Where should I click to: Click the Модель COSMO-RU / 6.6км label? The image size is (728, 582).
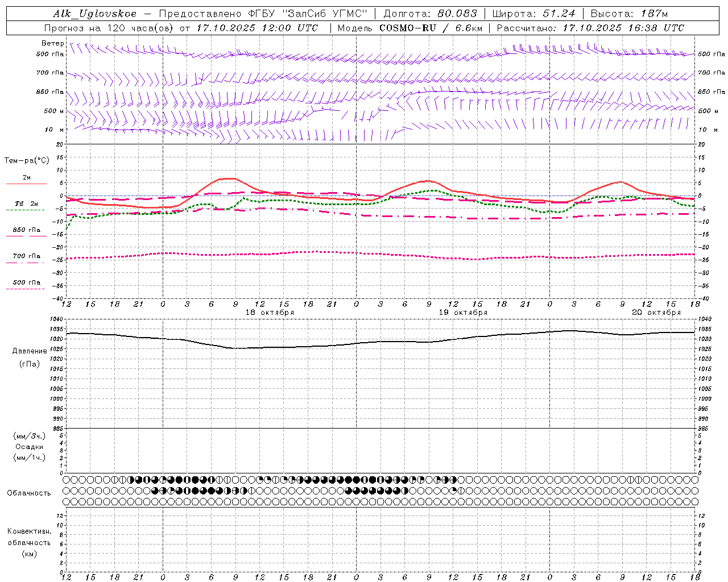(x=409, y=28)
